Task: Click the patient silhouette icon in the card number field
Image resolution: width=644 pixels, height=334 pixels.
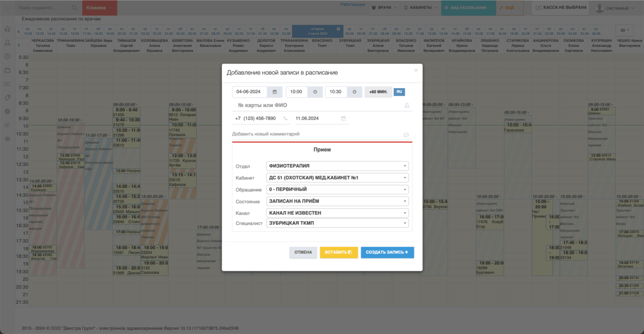Action: (407, 105)
